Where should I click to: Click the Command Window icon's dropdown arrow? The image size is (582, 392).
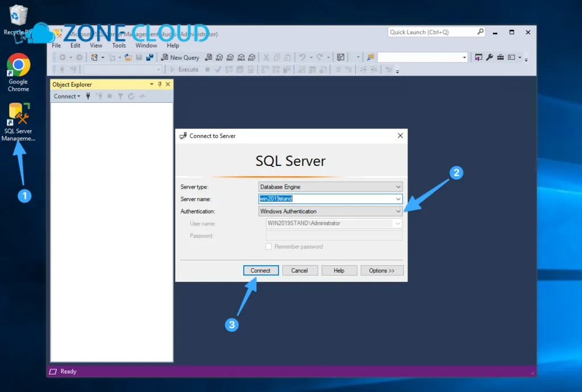tap(520, 57)
